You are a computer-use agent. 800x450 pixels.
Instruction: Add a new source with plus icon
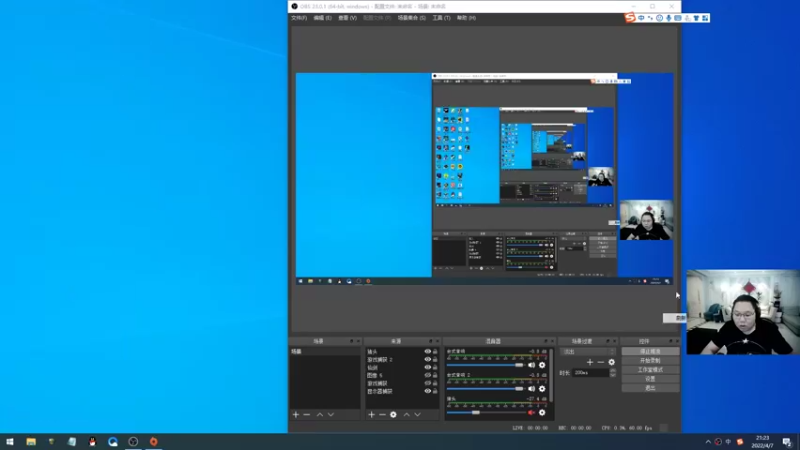click(371, 415)
